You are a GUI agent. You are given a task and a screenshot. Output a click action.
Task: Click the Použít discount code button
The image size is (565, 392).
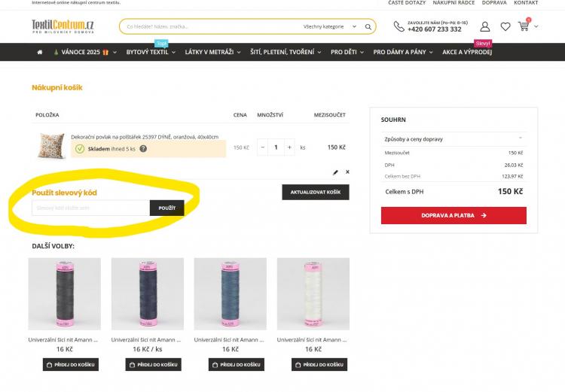pos(166,208)
